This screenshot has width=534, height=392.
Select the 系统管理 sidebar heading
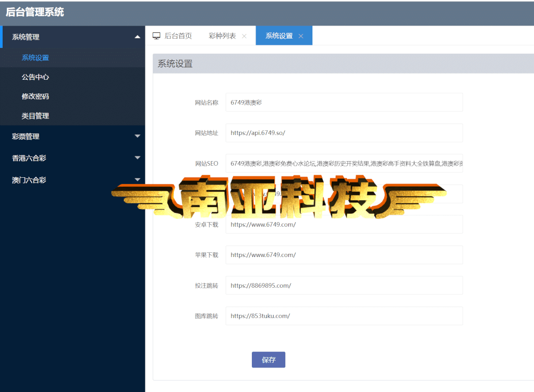(26, 36)
